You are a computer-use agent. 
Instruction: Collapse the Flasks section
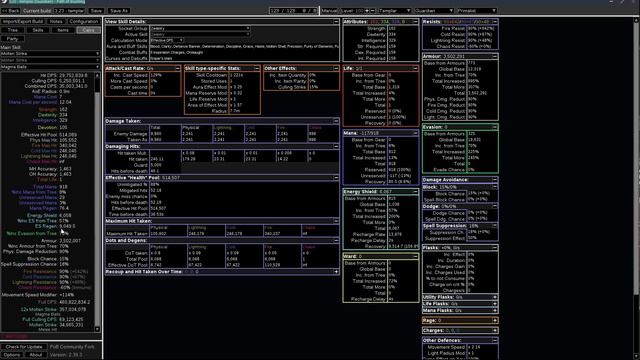click(x=494, y=248)
